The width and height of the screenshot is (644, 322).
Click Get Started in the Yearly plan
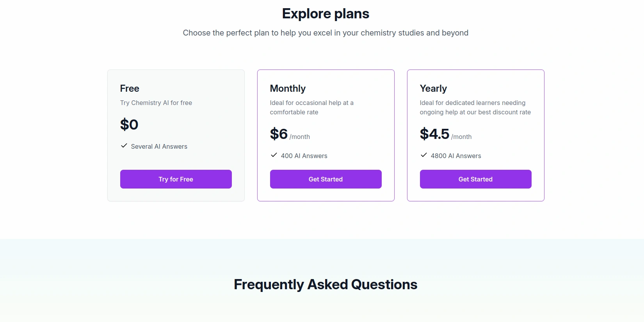click(475, 179)
